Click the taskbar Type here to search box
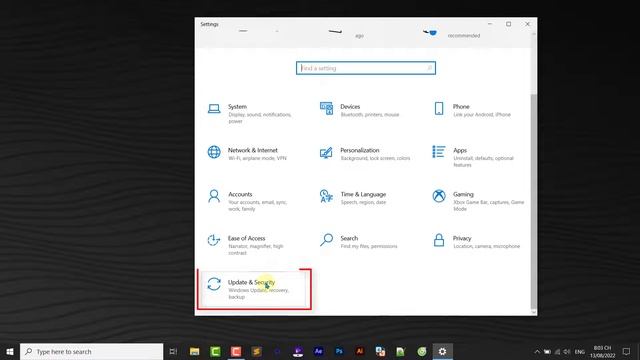640x360 pixels. tap(91, 351)
